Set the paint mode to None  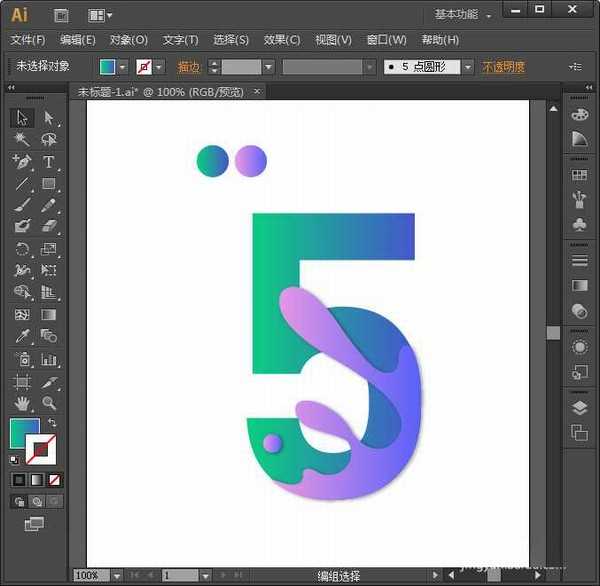55,480
